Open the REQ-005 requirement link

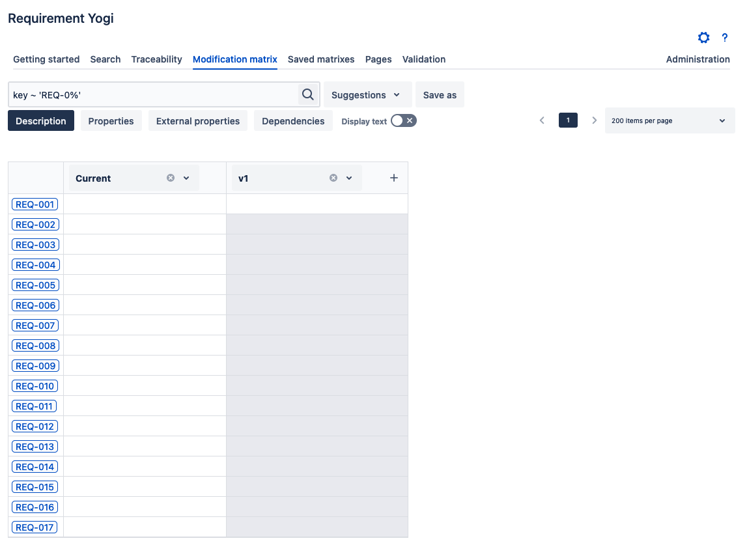[x=35, y=285]
